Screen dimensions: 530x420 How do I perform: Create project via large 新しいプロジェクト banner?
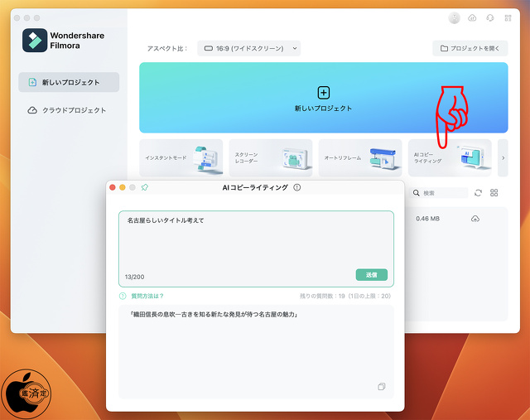click(324, 98)
